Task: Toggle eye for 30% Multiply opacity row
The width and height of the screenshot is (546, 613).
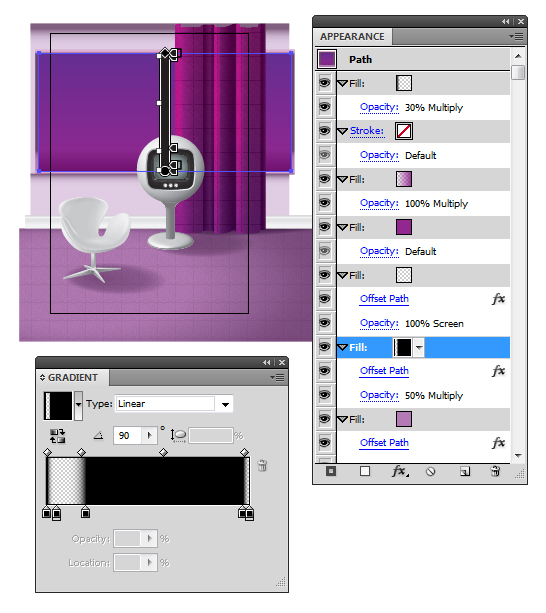Action: point(324,107)
